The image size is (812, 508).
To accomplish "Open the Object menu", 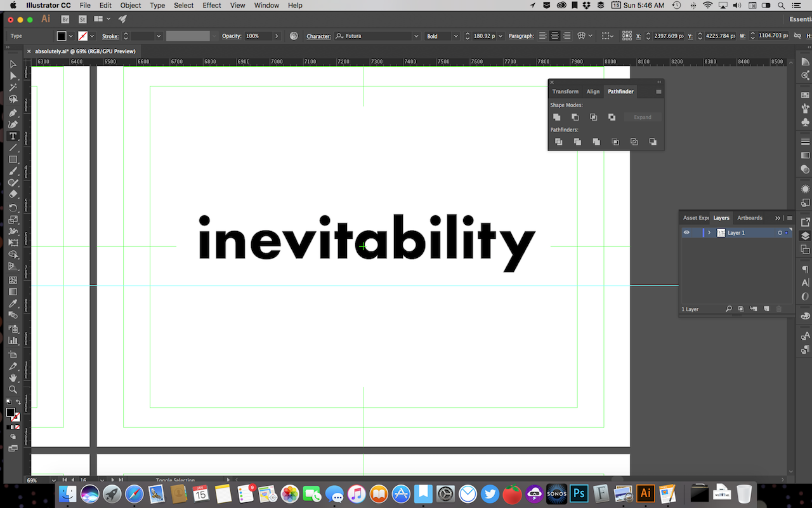I will pyautogui.click(x=131, y=5).
